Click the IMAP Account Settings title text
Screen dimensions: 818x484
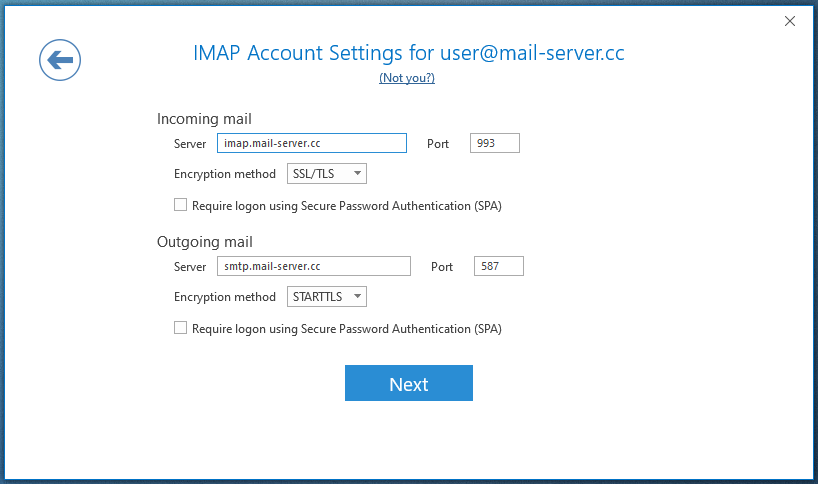(x=408, y=53)
